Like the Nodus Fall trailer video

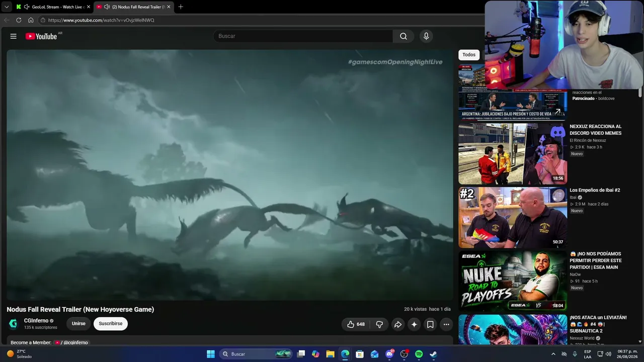355,324
